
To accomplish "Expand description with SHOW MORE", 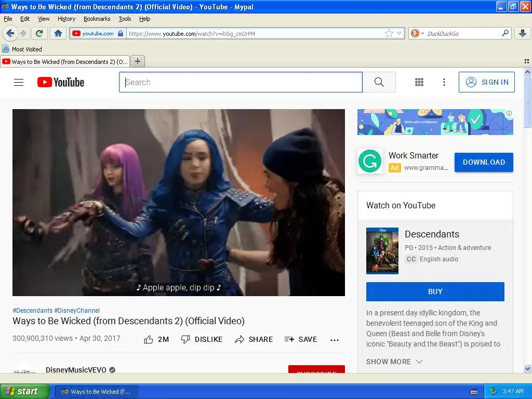I will 394,362.
